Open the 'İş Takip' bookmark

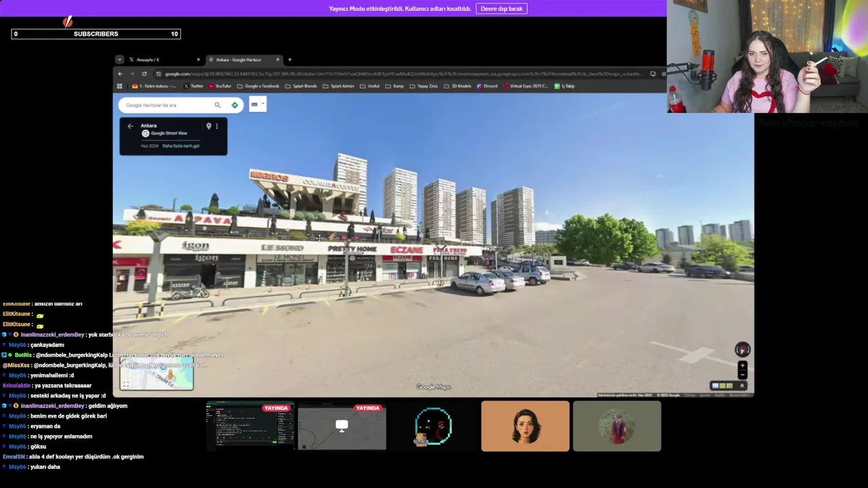click(x=564, y=86)
